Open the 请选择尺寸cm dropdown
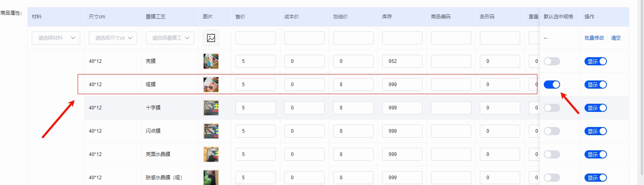 (x=113, y=38)
